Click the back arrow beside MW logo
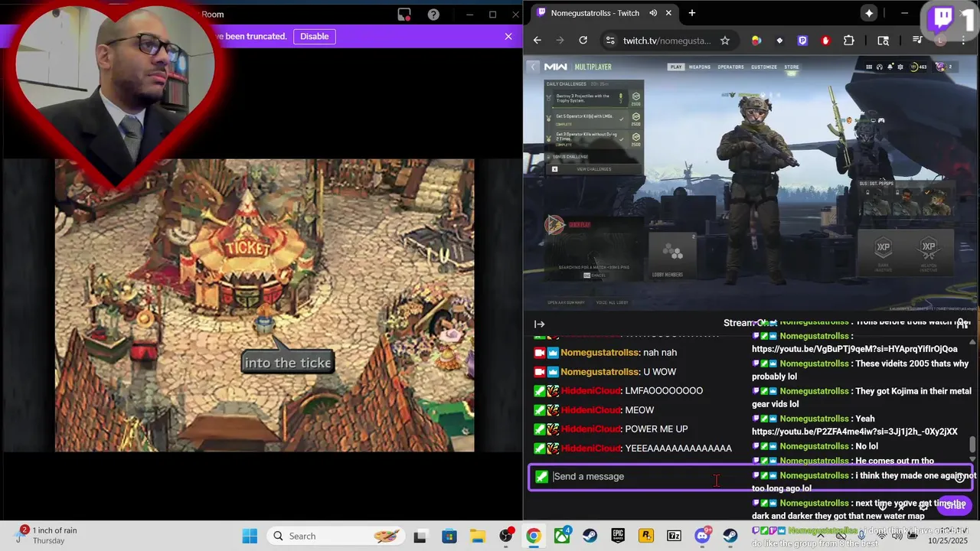This screenshot has height=551, width=980. pos(534,67)
